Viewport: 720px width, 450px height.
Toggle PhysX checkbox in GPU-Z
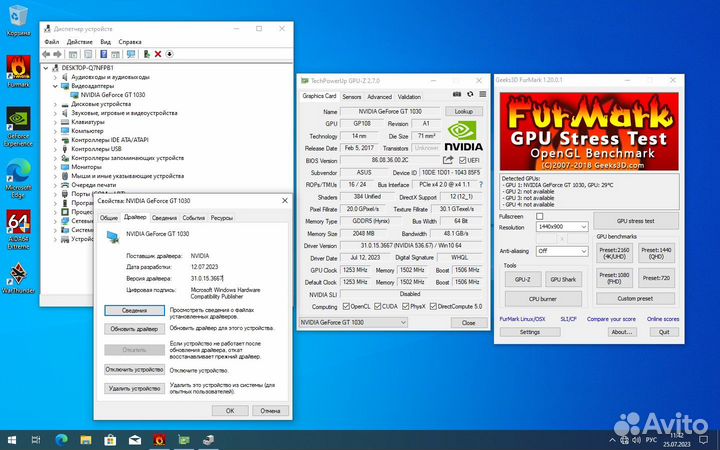(x=405, y=306)
